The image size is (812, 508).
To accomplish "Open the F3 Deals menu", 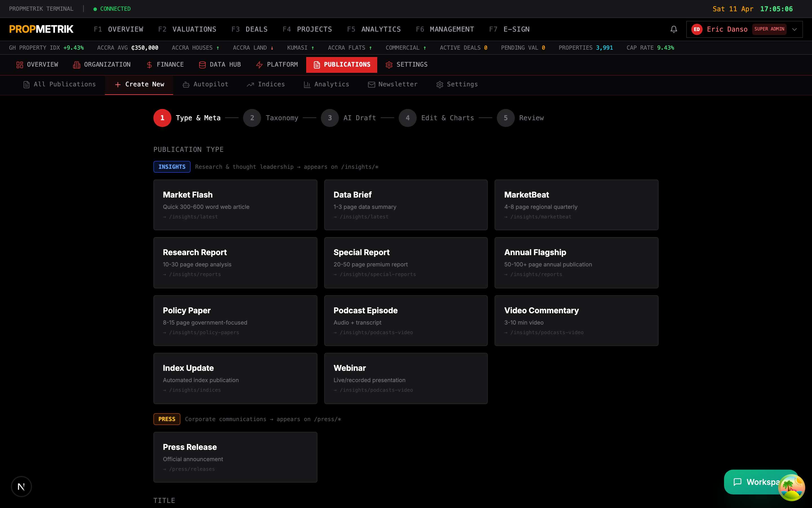I will tap(249, 29).
